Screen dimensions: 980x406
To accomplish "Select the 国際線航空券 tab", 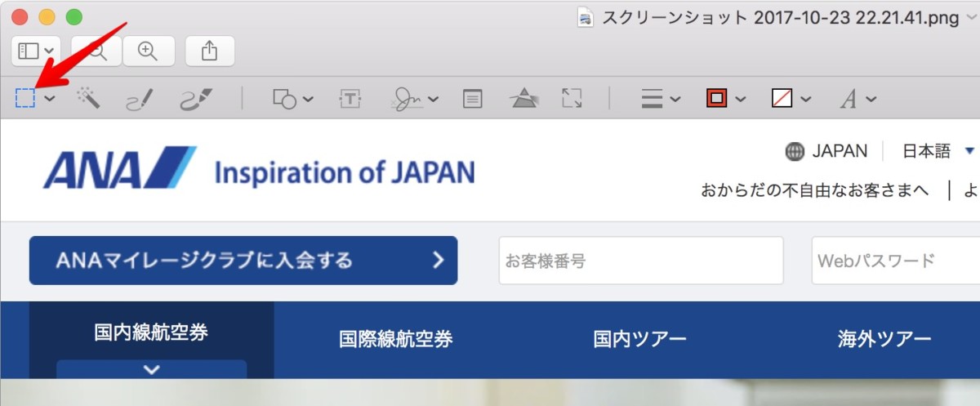I will [396, 339].
